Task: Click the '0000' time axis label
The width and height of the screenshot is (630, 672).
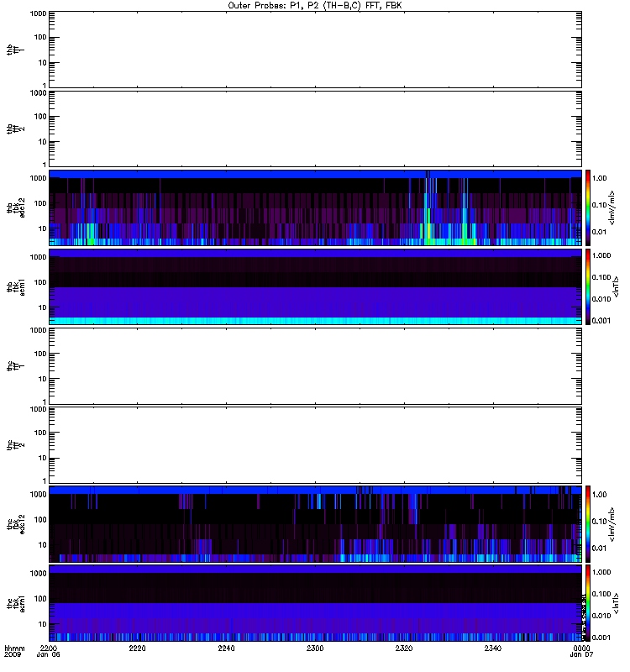Action: [x=581, y=648]
